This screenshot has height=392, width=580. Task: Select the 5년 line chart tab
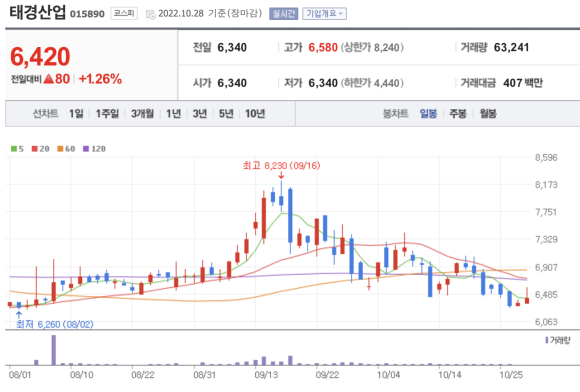[x=226, y=114]
